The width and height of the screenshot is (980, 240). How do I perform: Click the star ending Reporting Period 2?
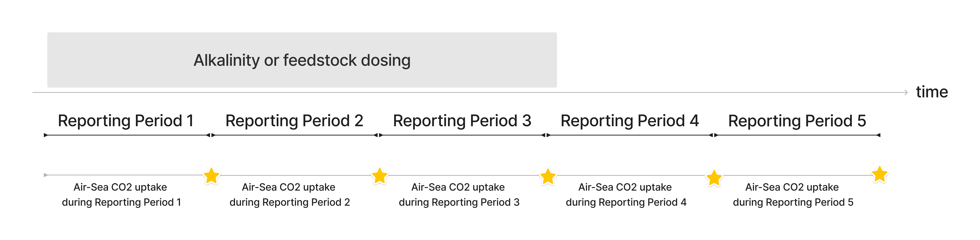pyautogui.click(x=379, y=176)
